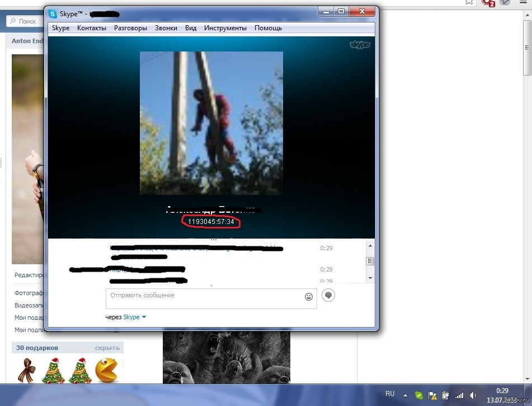Viewport: 532px width, 406px height.
Task: Click the red ad-blocker extension icon
Action: tap(489, 3)
